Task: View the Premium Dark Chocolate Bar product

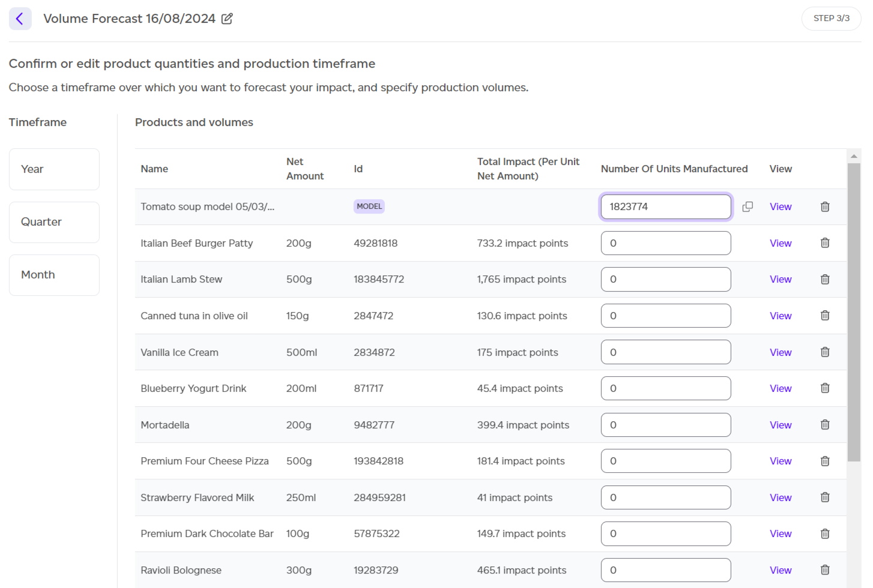Action: (x=781, y=533)
